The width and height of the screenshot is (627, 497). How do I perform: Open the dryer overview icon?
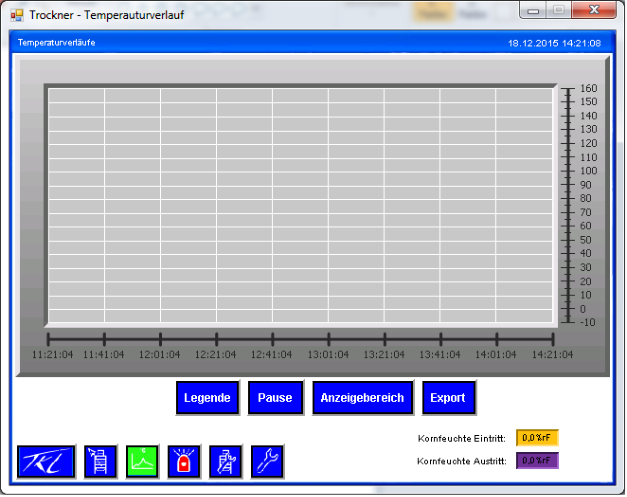[100, 461]
